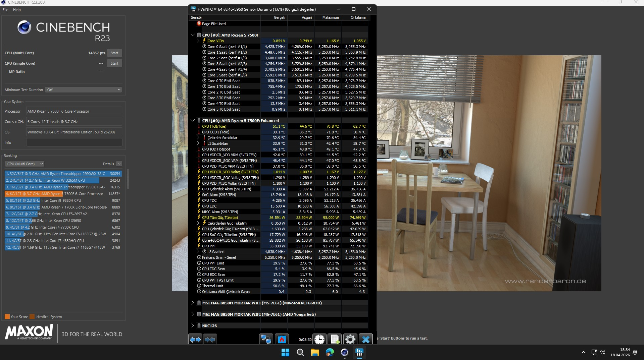Open Microsoft Edge from taskbar
The width and height of the screenshot is (644, 360).
[x=330, y=352]
